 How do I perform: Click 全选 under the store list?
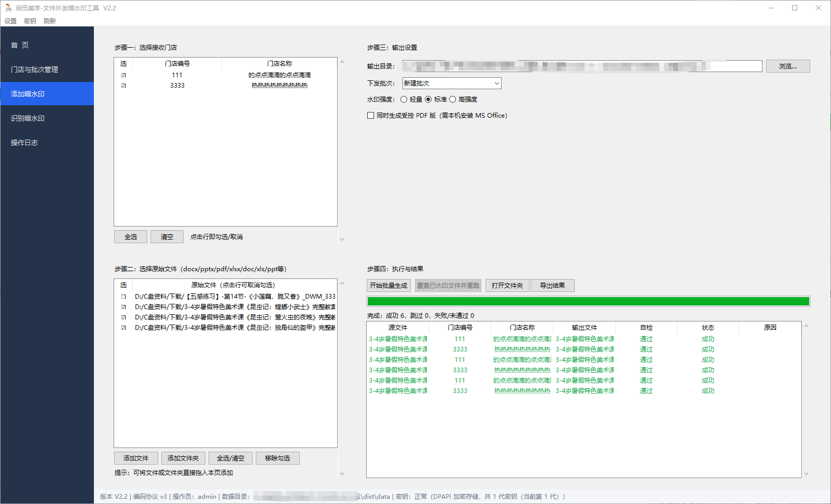[x=131, y=237]
